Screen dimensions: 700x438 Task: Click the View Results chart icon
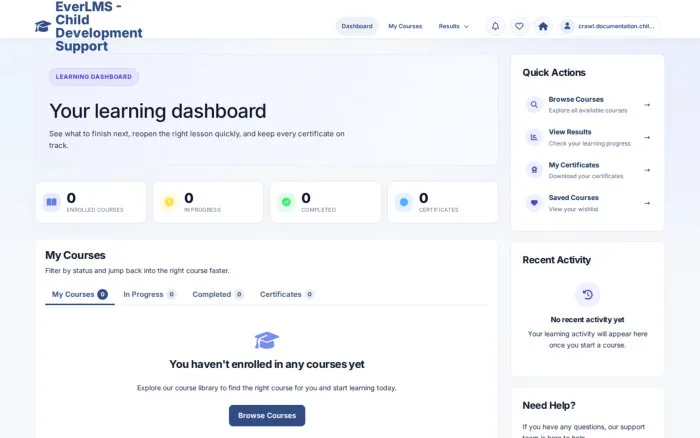click(x=534, y=138)
